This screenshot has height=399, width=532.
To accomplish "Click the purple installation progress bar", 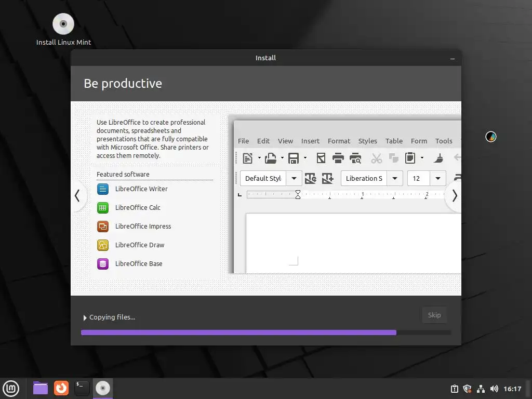I will tap(238, 333).
